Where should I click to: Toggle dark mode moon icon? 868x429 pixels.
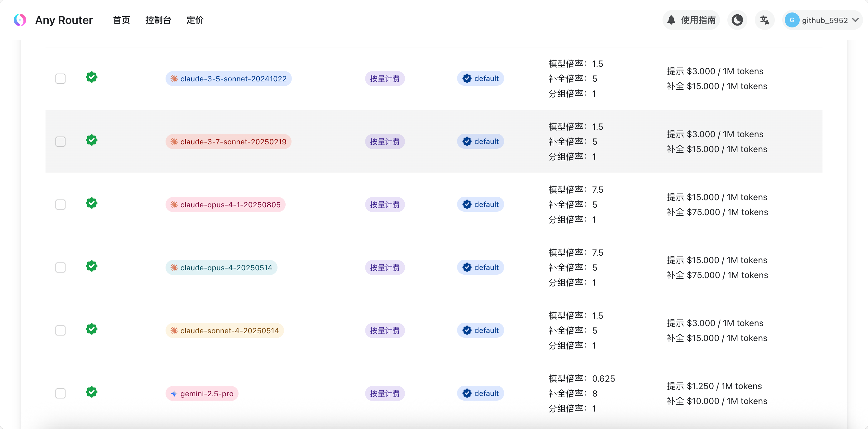[x=737, y=20]
